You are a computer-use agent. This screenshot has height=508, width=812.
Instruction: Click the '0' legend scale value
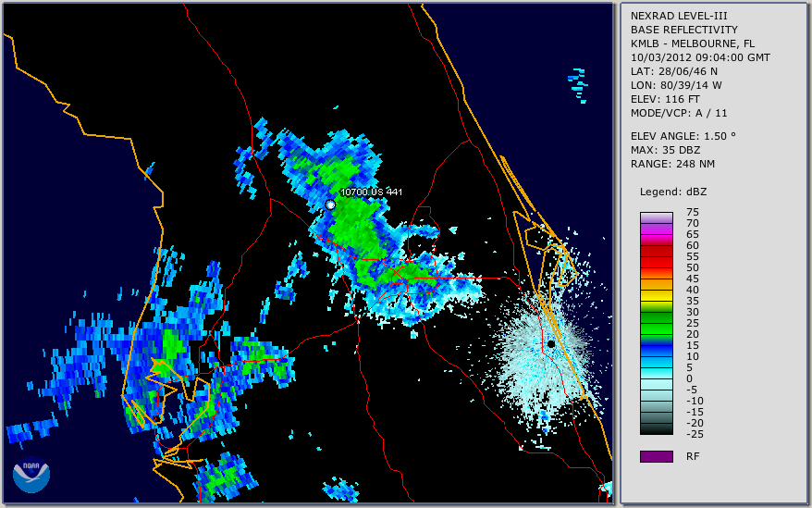(689, 379)
